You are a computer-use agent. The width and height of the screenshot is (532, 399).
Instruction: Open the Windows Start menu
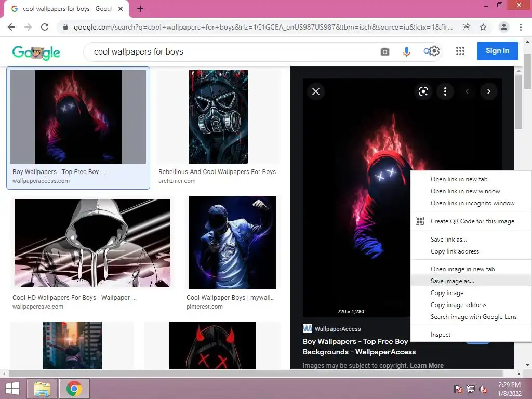coord(12,389)
